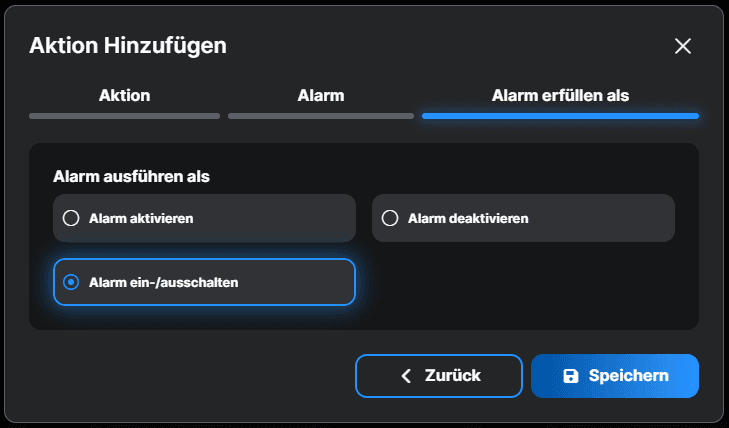
Task: Click the gray progress bar under Alarm
Action: coord(321,116)
